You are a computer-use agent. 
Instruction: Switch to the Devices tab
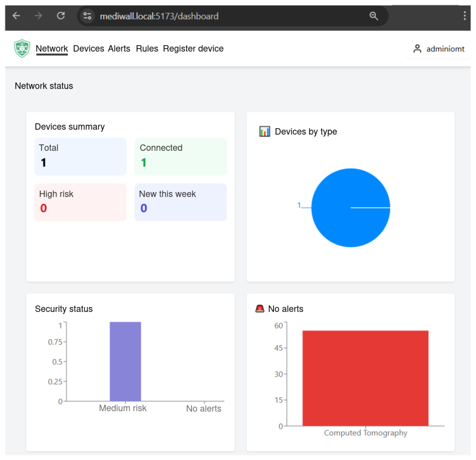click(88, 49)
